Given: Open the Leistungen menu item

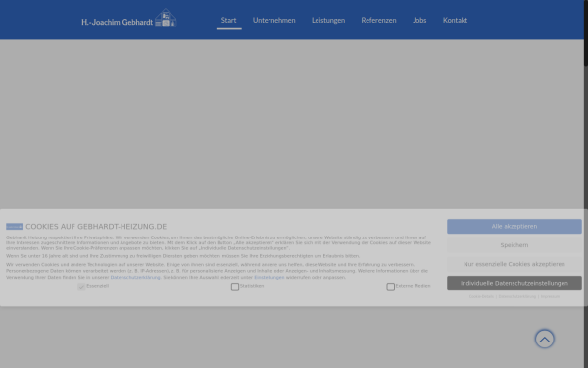Looking at the screenshot, I should [328, 20].
